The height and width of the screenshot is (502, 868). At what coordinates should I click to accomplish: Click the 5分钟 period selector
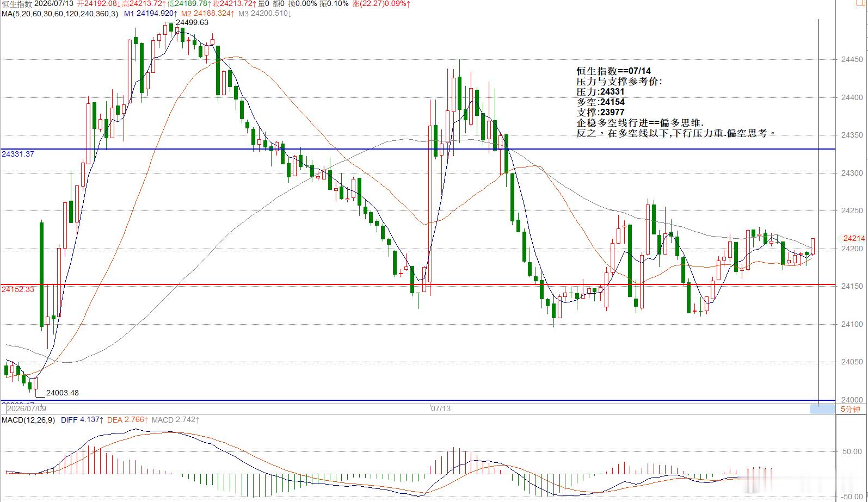[851, 409]
